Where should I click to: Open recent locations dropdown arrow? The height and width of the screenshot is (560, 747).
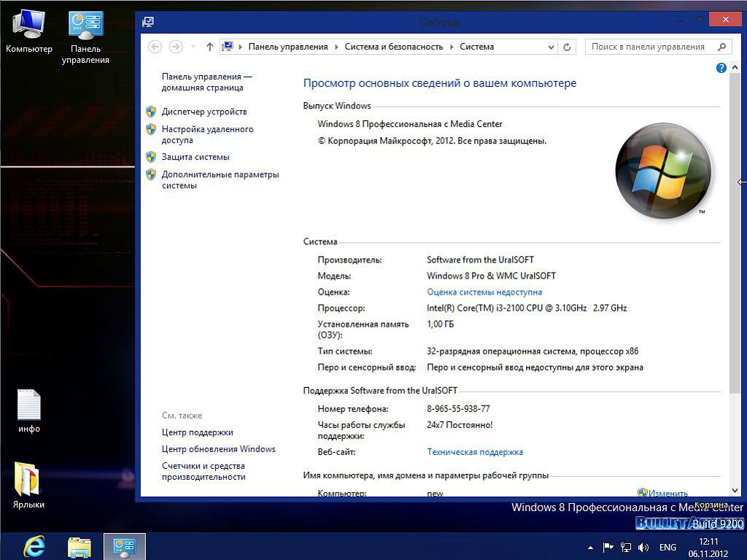coord(193,47)
